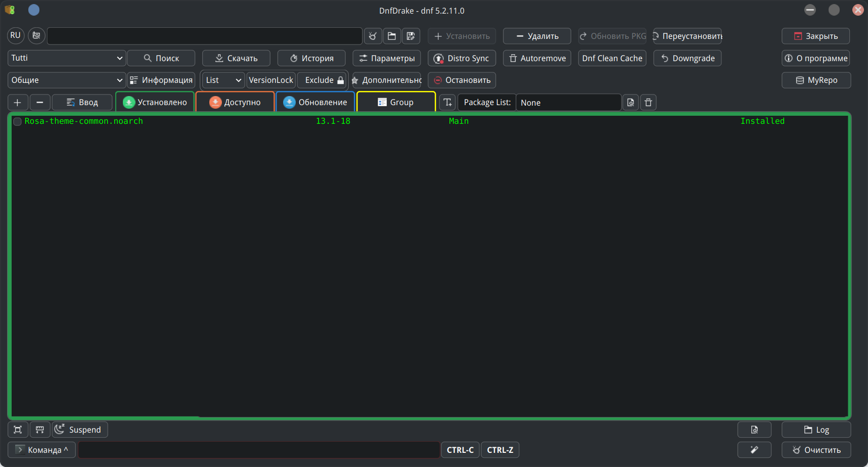This screenshot has width=868, height=467.
Task: Open a file with the top folder icon
Action: coord(392,36)
